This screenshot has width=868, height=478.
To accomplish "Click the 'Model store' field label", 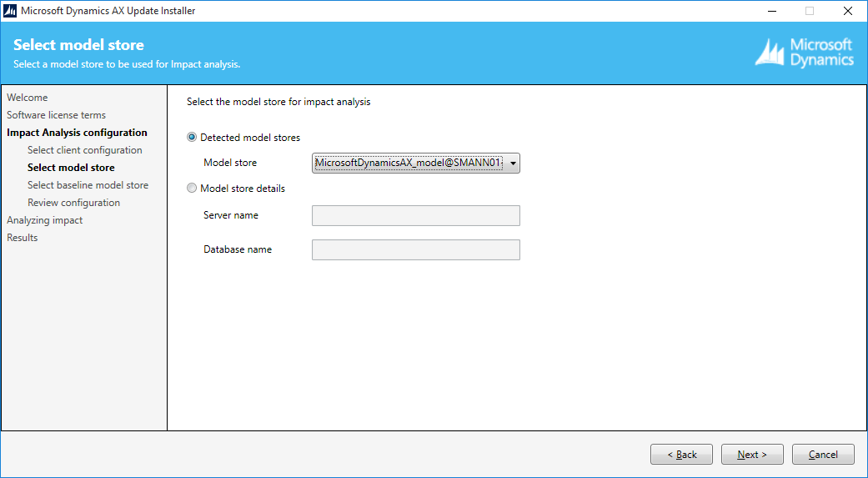I will click(x=230, y=163).
